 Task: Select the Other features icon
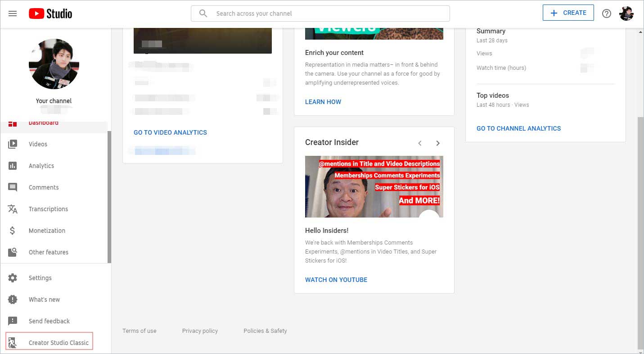coord(14,252)
